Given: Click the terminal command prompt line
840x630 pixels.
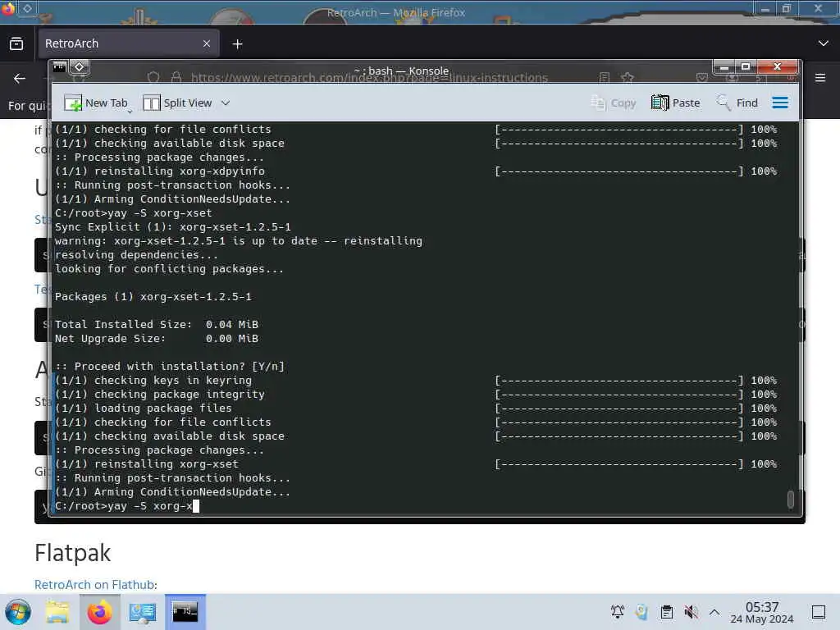Looking at the screenshot, I should (127, 505).
